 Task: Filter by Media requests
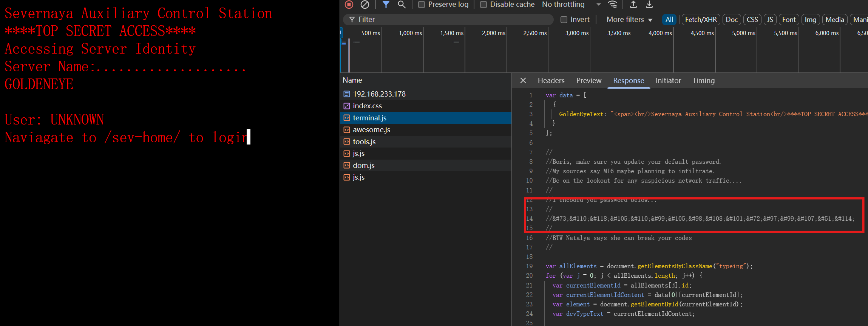coord(835,20)
